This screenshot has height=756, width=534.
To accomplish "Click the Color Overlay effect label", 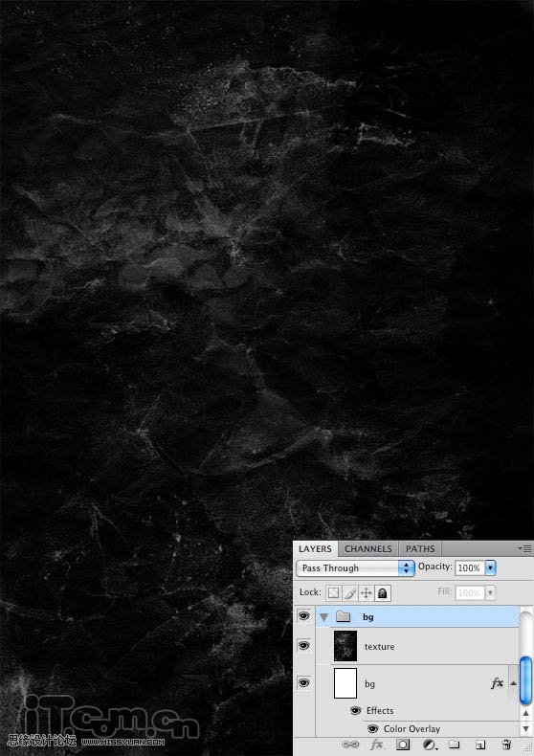I will (x=412, y=729).
